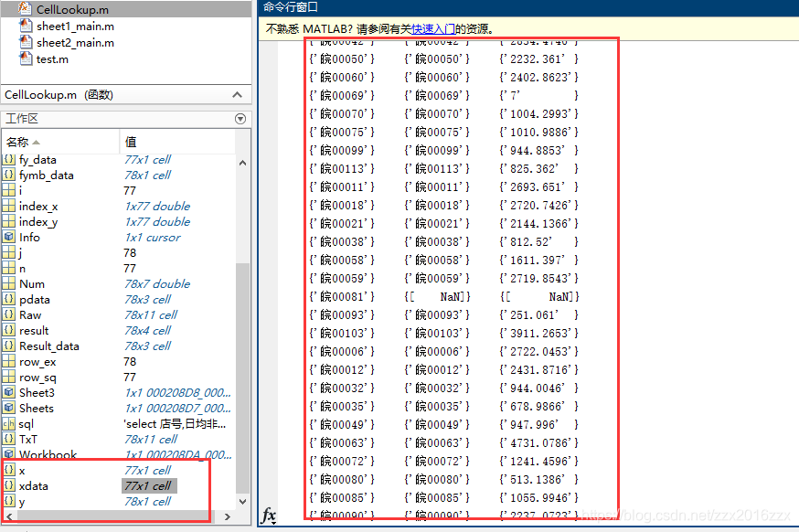
Task: Click the cursor object icon beside Info
Action: pyautogui.click(x=9, y=237)
